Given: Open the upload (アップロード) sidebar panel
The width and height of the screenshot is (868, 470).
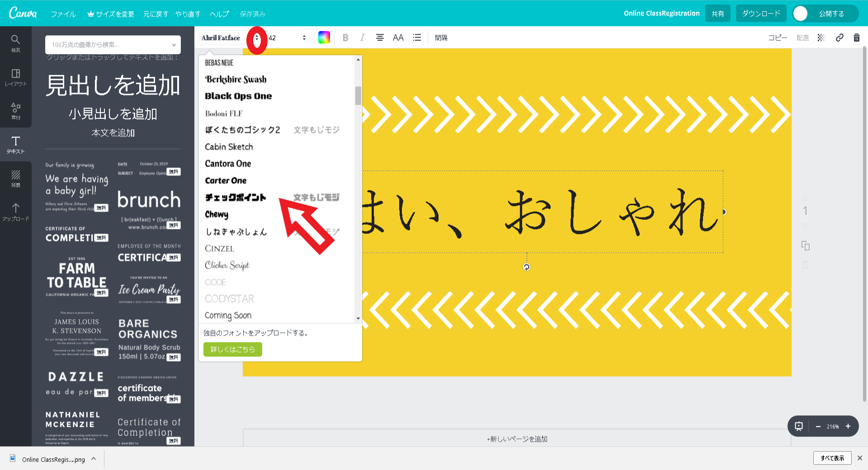Looking at the screenshot, I should click(x=15, y=212).
